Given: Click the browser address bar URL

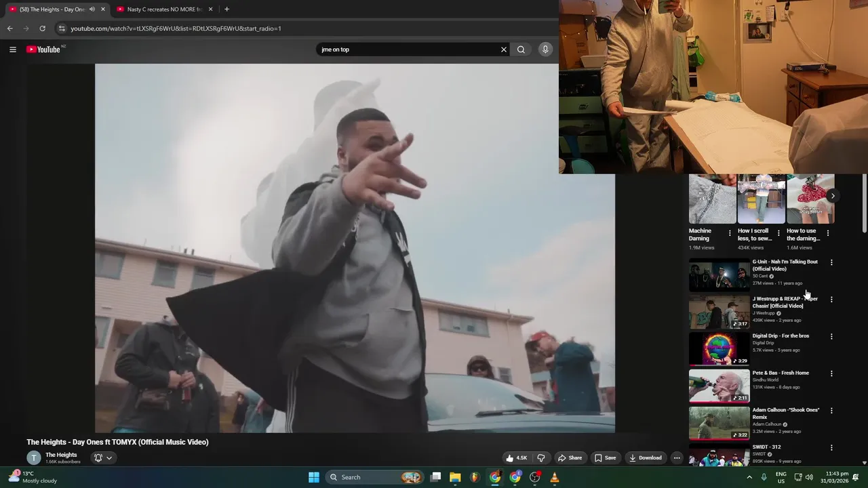Looking at the screenshot, I should tap(176, 28).
